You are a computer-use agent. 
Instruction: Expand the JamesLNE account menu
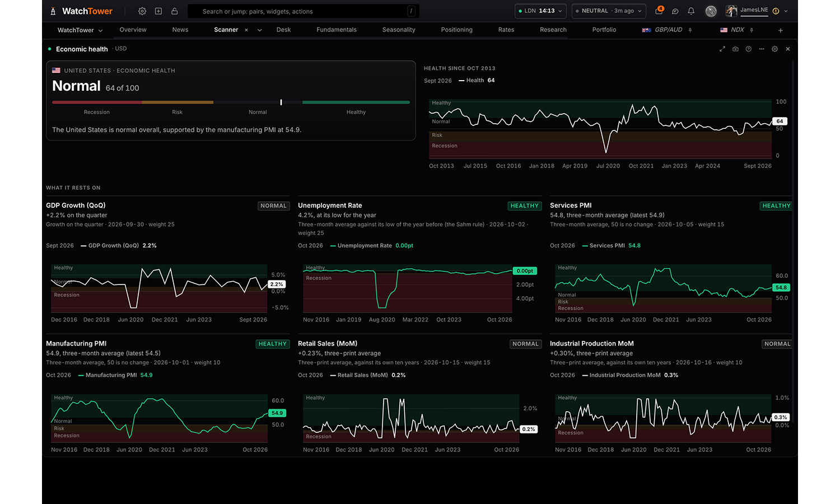[x=786, y=11]
